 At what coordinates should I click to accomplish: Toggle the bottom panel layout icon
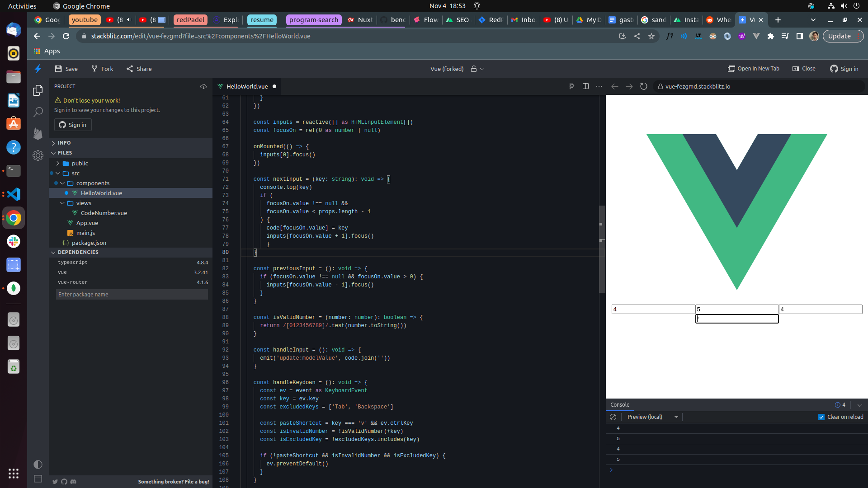pyautogui.click(x=38, y=479)
